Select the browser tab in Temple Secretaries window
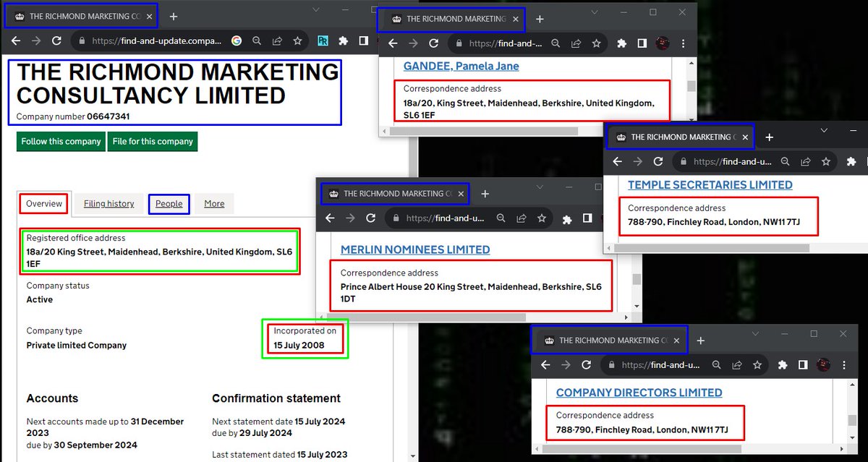Viewport: 868px width, 462px height. (680, 137)
